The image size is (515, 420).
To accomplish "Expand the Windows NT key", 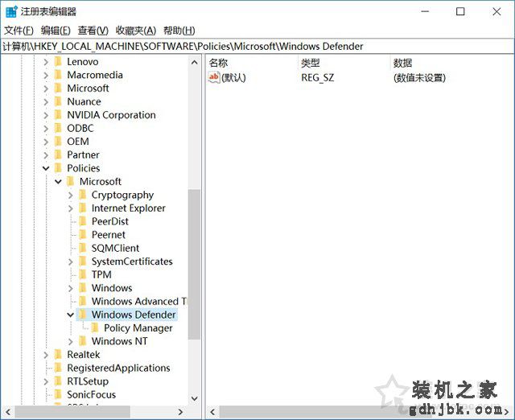I will 70,341.
